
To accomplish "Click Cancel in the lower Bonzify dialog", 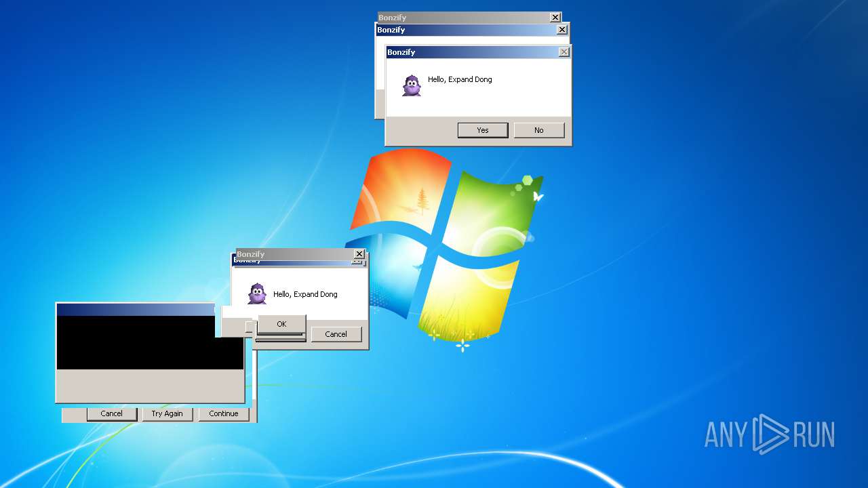I will click(x=336, y=334).
